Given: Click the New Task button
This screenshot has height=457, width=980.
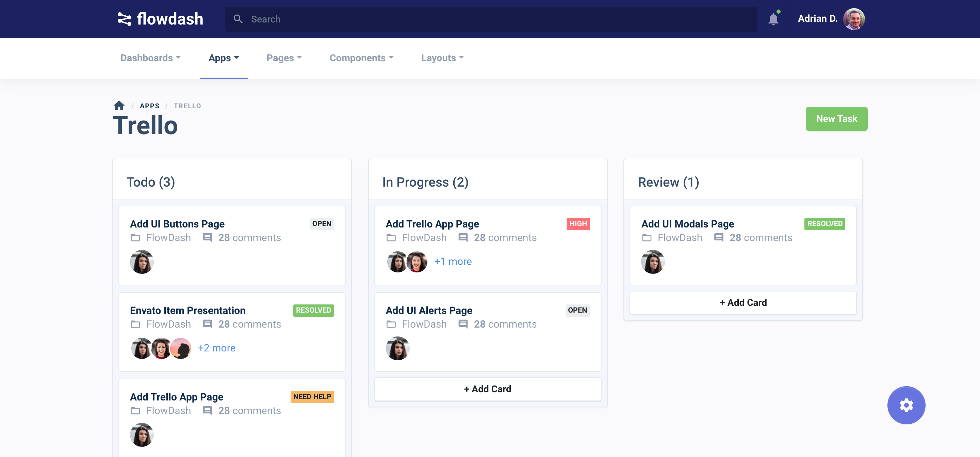Looking at the screenshot, I should click(x=837, y=119).
